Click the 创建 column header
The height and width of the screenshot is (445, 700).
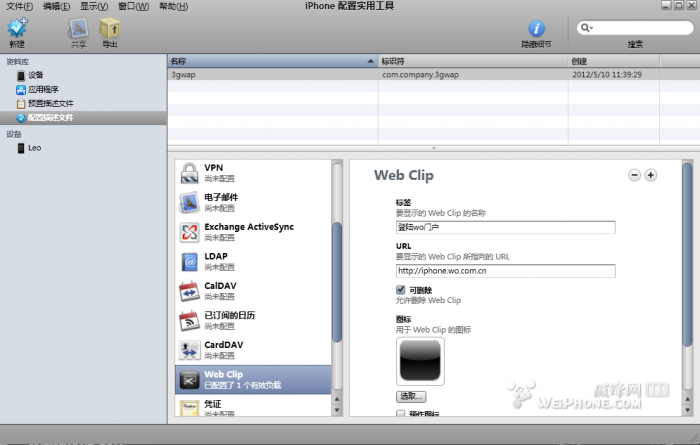613,61
